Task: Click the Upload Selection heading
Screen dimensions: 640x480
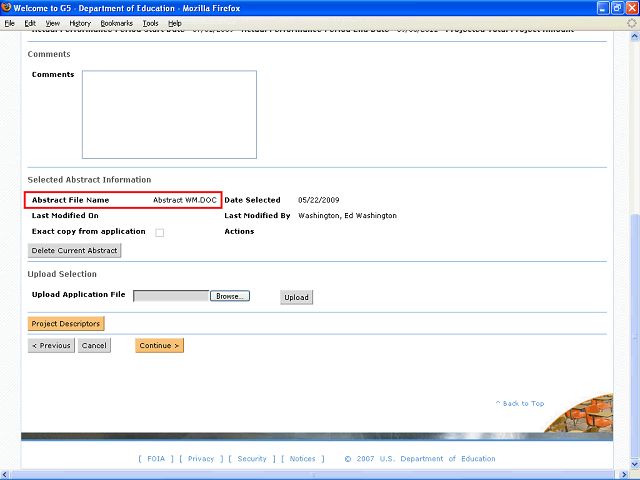Action: pyautogui.click(x=62, y=274)
